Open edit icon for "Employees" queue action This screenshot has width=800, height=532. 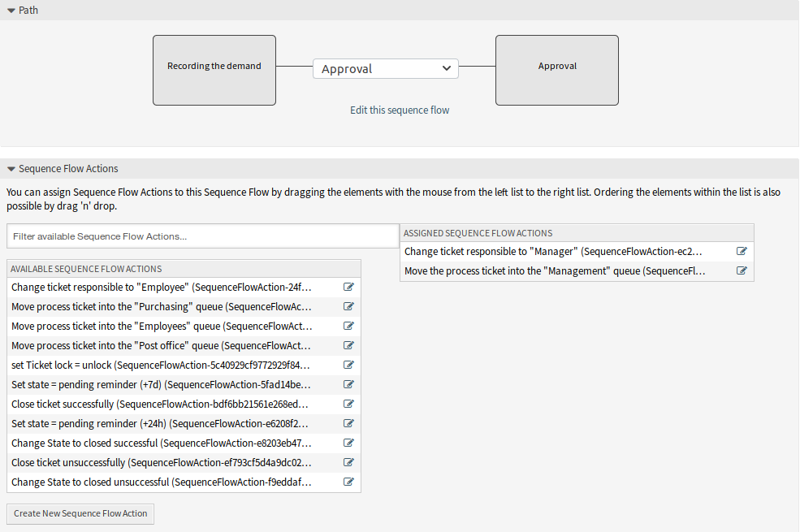348,326
